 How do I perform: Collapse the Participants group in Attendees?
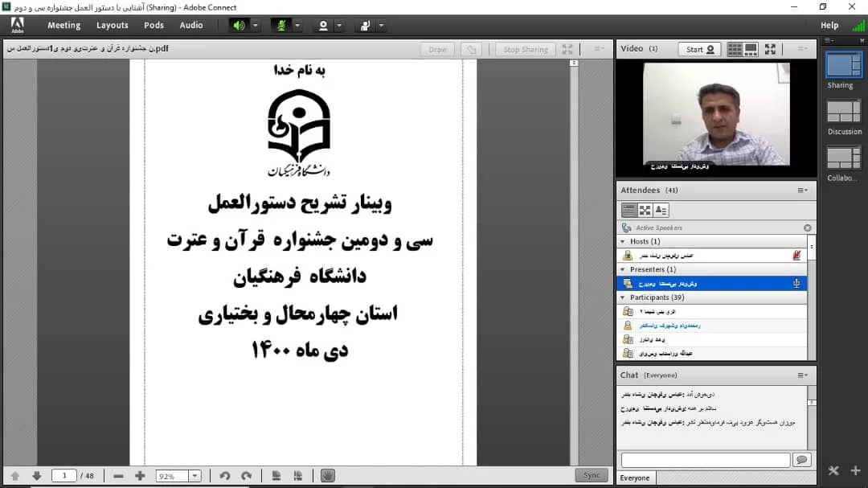pyautogui.click(x=623, y=297)
